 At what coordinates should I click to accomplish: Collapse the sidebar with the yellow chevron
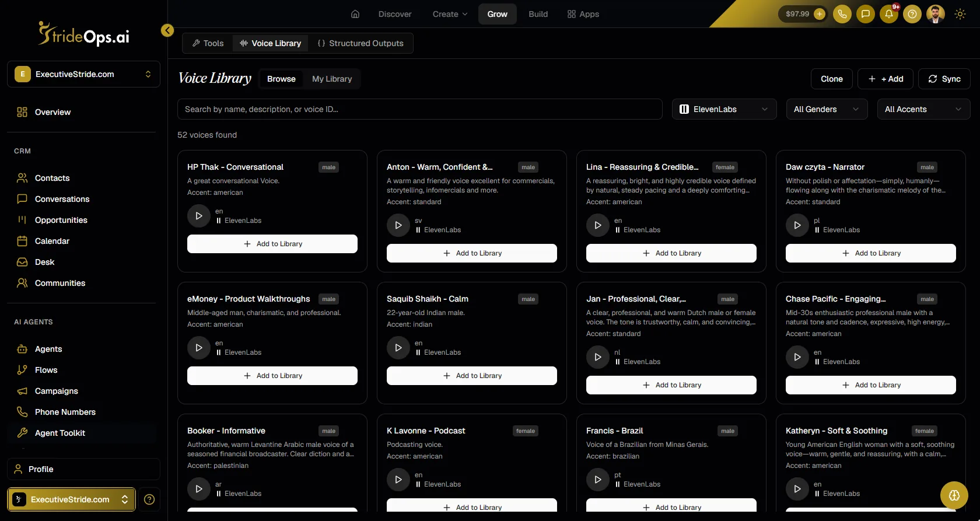[167, 30]
